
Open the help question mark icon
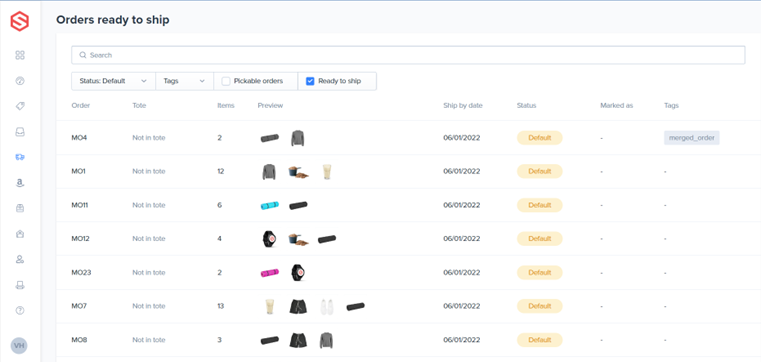(20, 311)
